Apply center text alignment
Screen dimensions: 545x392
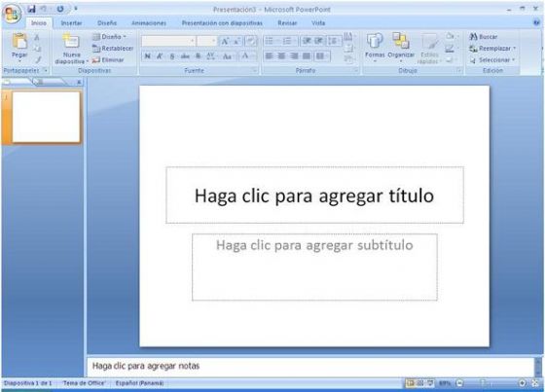(281, 56)
